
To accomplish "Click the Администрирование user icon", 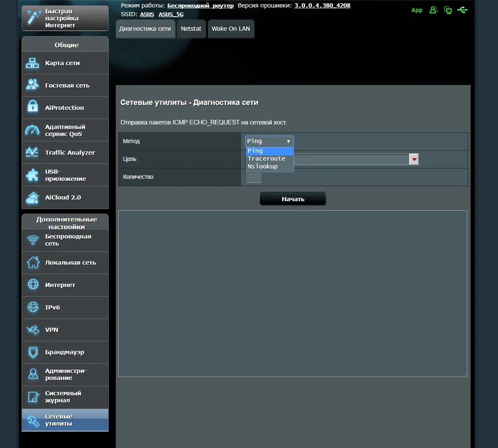I will coord(33,374).
